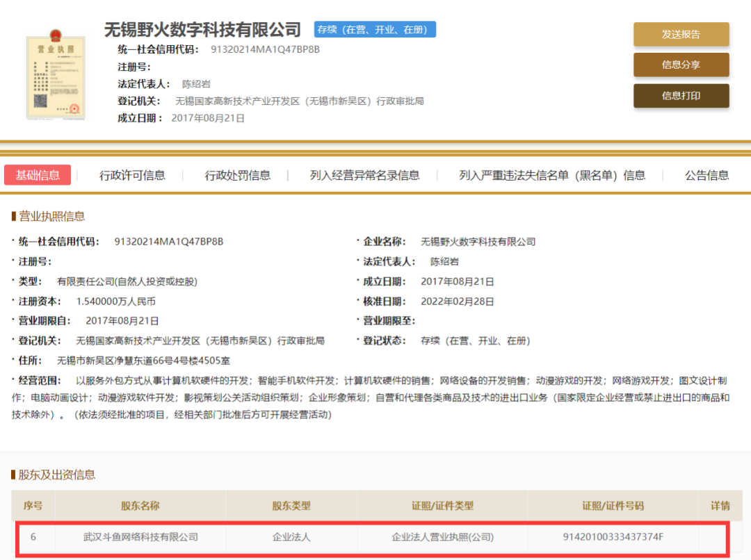Click the 营业执照信息 section heading

click(x=51, y=216)
